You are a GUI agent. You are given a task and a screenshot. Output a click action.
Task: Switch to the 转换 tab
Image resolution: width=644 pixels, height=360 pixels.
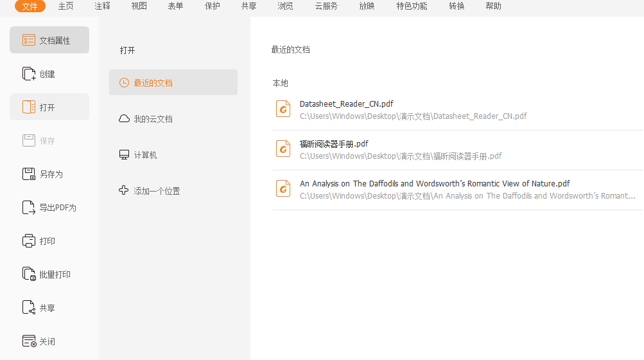(x=457, y=6)
